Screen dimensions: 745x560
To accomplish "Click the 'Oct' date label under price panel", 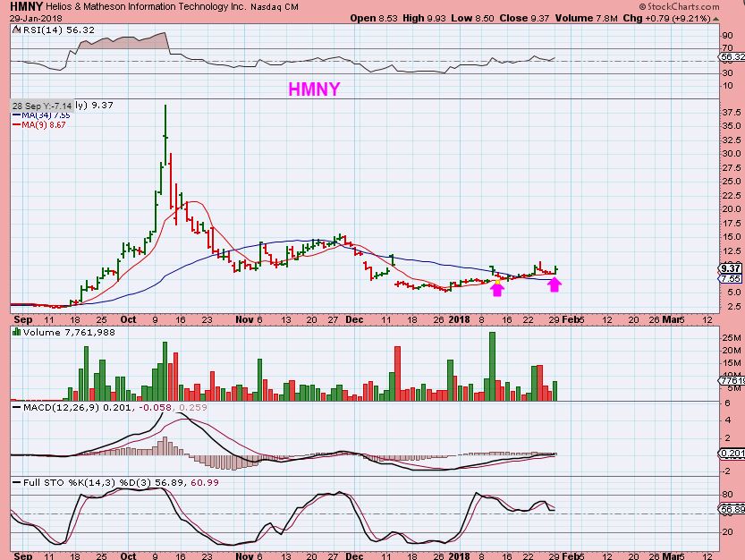I will pyautogui.click(x=128, y=319).
